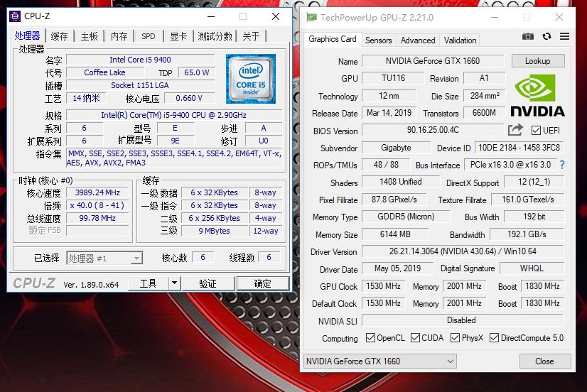Click the Subvendor value Gigabyte
Image resolution: width=587 pixels, height=392 pixels.
coord(396,148)
